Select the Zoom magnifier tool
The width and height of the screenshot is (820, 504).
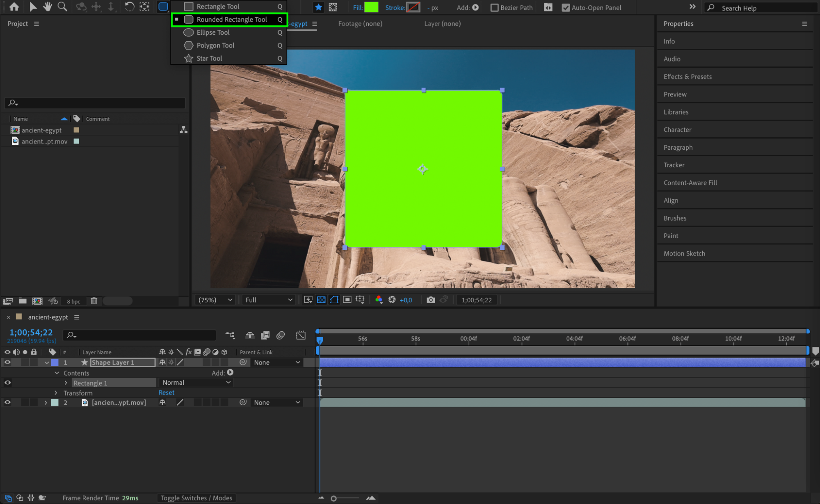[x=62, y=7]
